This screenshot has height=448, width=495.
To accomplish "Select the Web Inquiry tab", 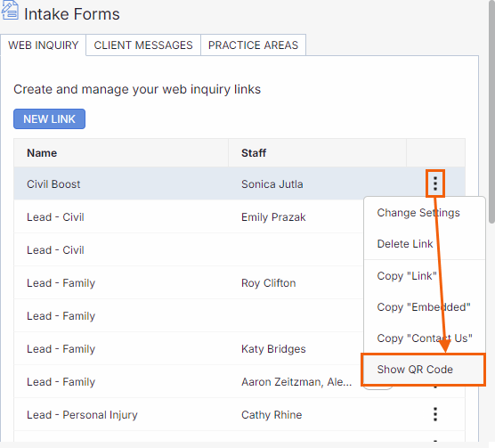I will (x=44, y=45).
